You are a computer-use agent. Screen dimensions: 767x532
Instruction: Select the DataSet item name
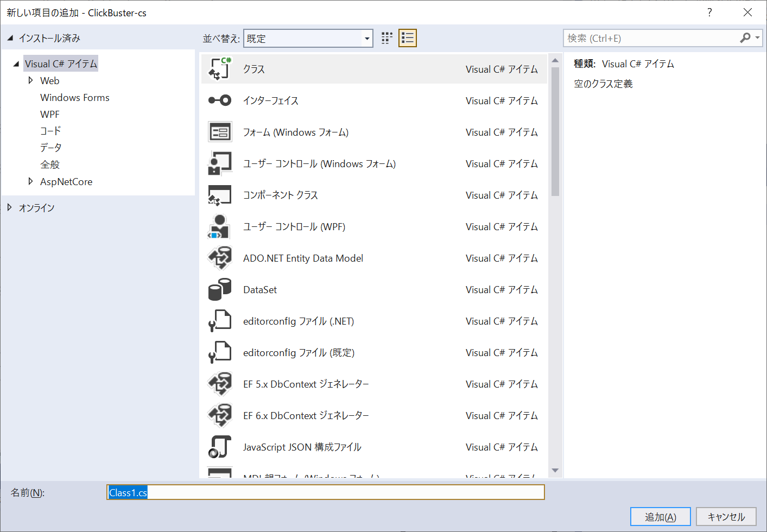coord(260,289)
